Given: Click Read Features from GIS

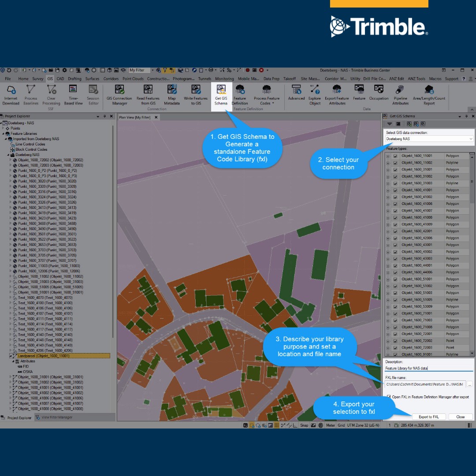Looking at the screenshot, I should click(x=148, y=95).
